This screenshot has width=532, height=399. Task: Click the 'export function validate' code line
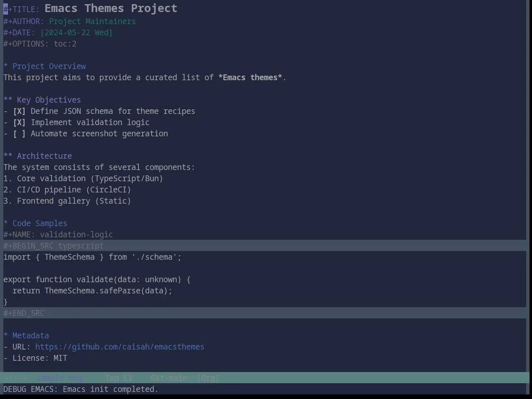point(97,279)
